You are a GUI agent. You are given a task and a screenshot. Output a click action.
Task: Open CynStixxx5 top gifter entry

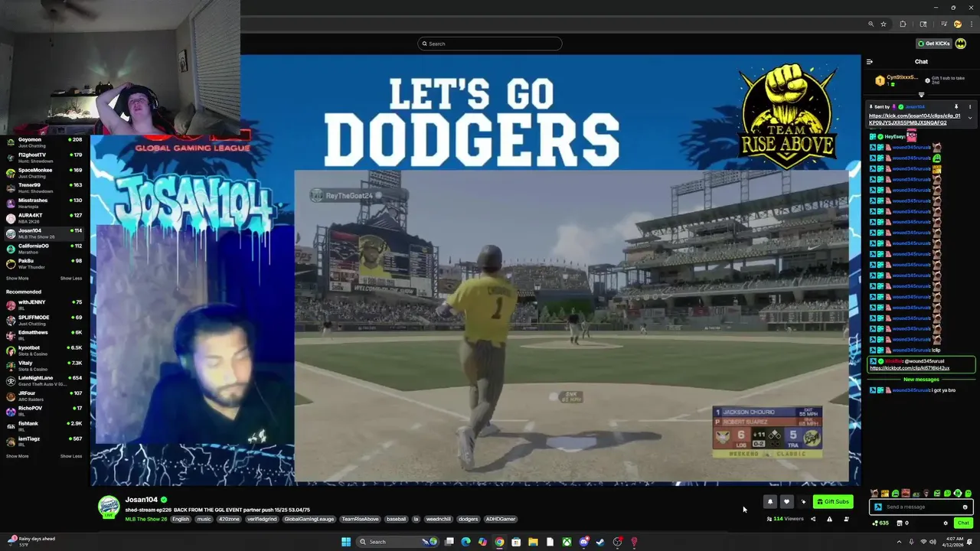[897, 80]
